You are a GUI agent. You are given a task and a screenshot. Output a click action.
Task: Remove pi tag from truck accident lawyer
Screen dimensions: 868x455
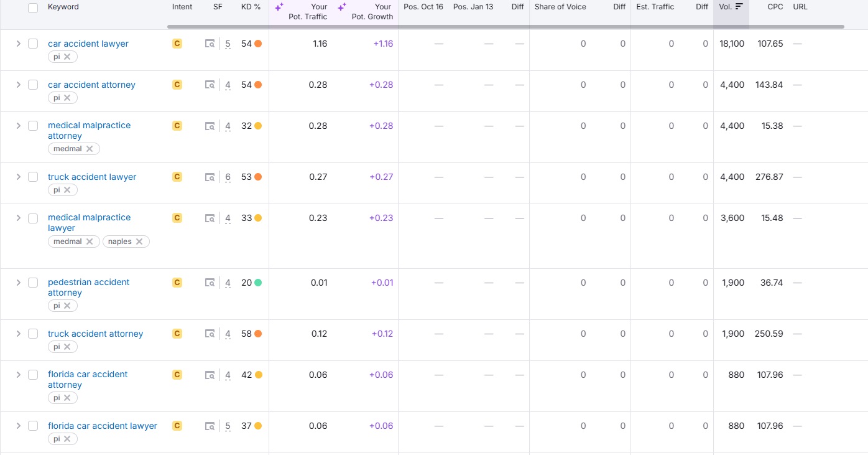pos(67,190)
